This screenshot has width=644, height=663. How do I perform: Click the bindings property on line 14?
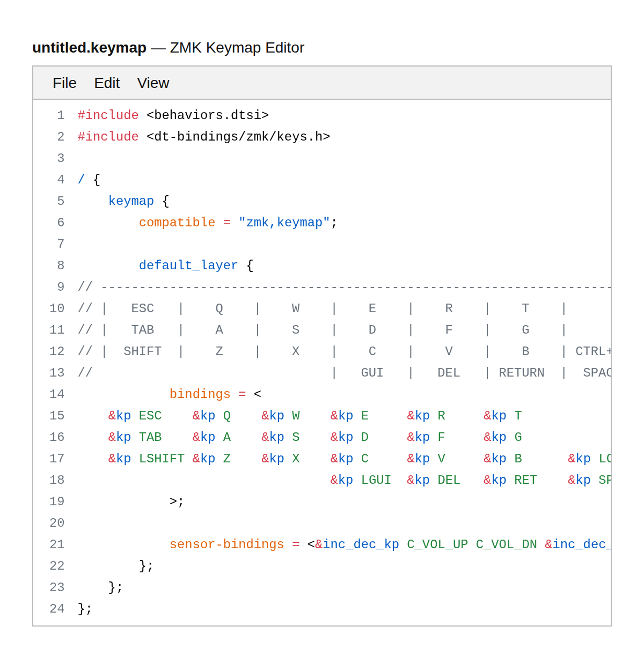pyautogui.click(x=200, y=394)
